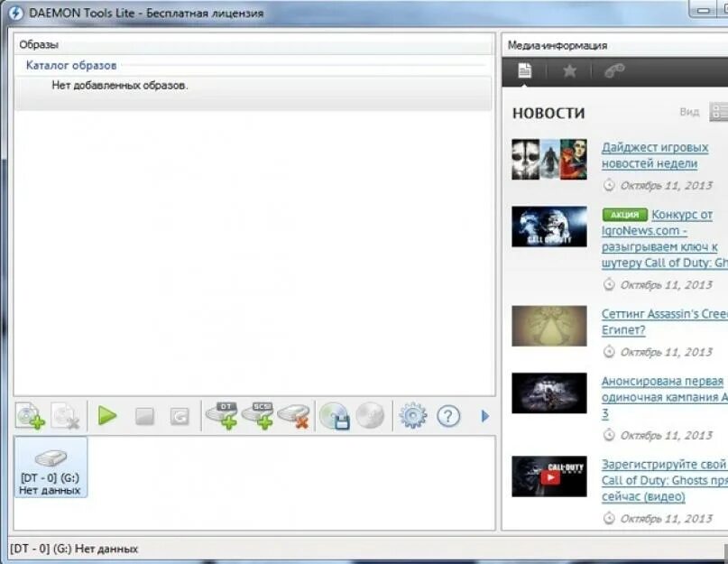Click the Arma campaign news thumbnail
728x564 pixels.
tap(549, 393)
